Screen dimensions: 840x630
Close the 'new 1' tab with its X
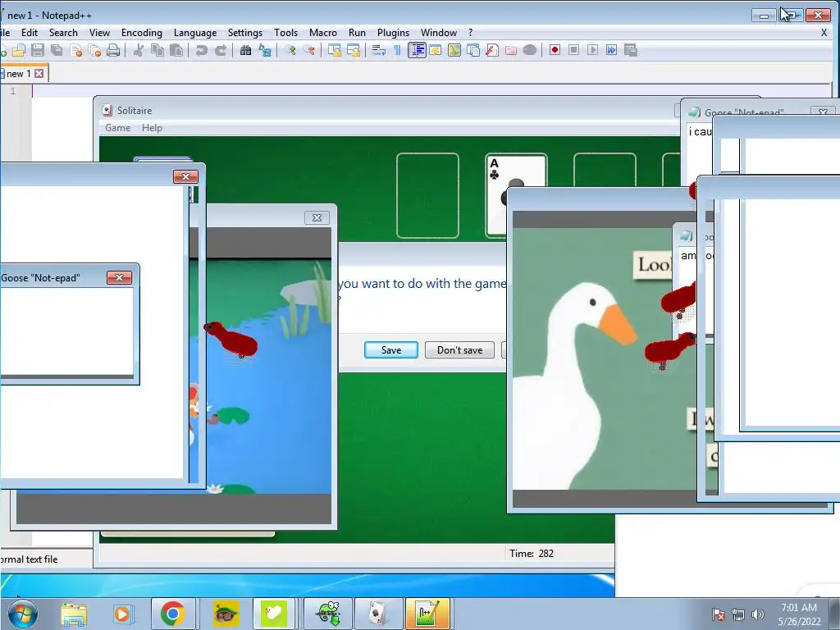pyautogui.click(x=39, y=73)
